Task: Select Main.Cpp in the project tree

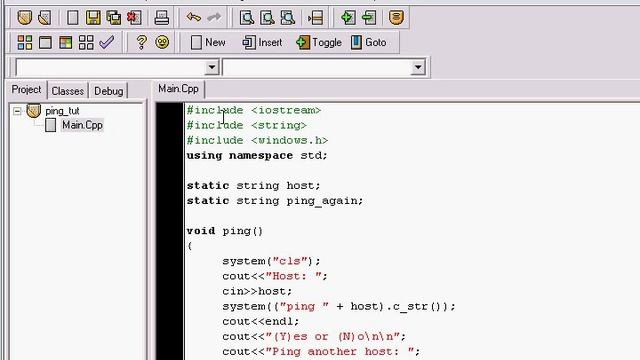Action: point(82,125)
